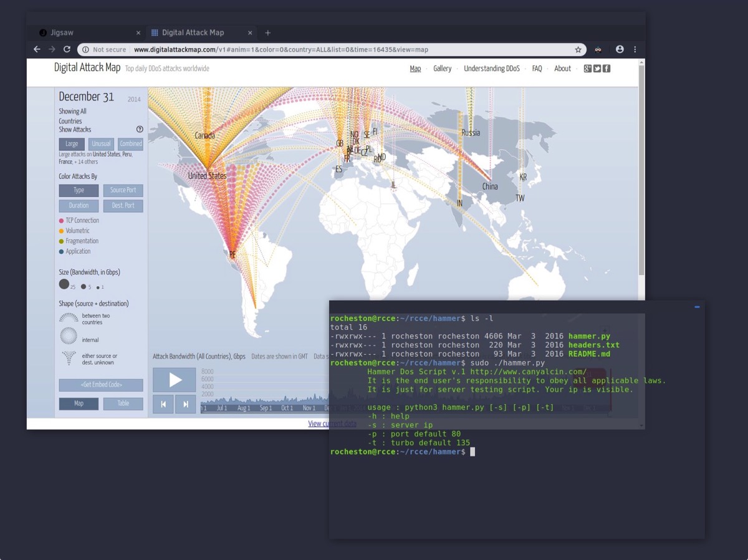Share via the Facebook icon
748x560 pixels.
pyautogui.click(x=606, y=69)
